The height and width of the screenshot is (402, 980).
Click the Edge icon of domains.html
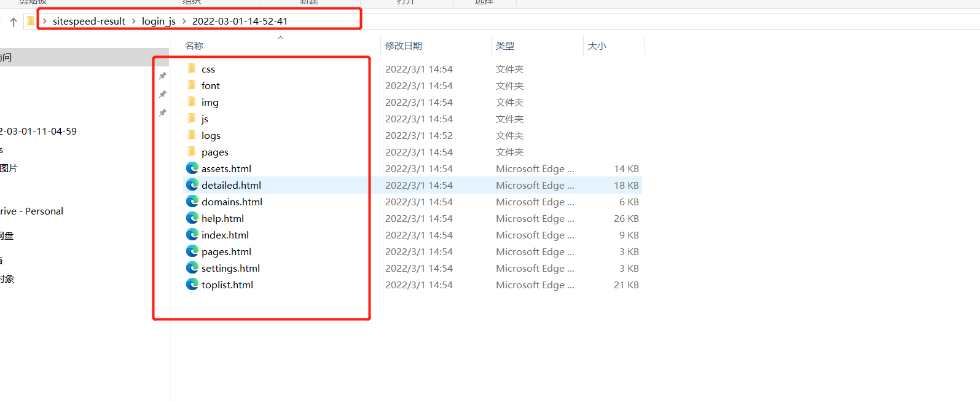click(x=192, y=201)
